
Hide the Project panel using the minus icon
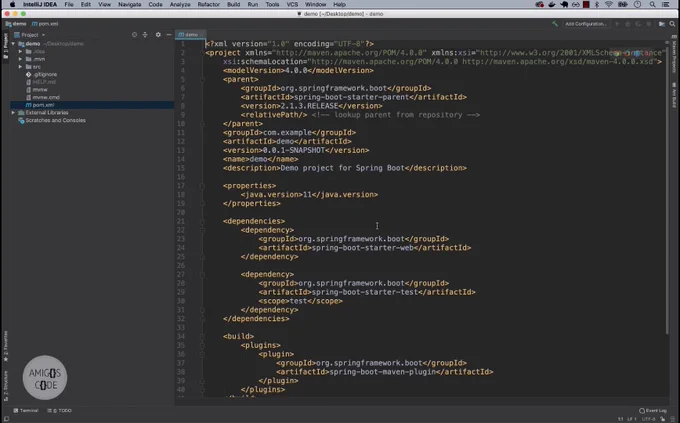[x=169, y=35]
